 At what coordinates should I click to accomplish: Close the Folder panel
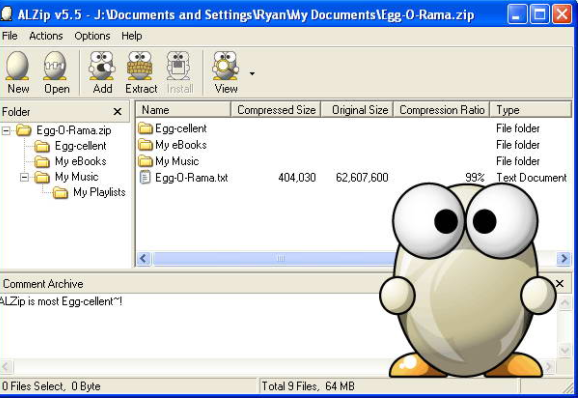117,112
